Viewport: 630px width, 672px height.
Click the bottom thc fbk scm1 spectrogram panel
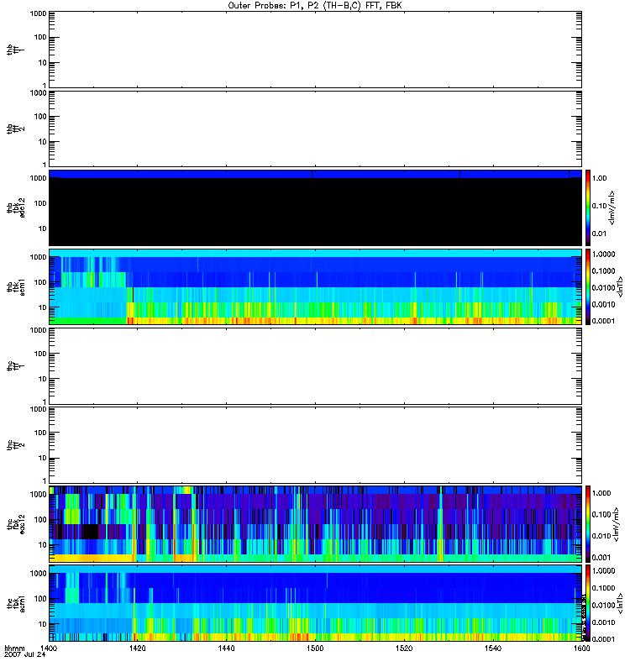[x=315, y=603]
